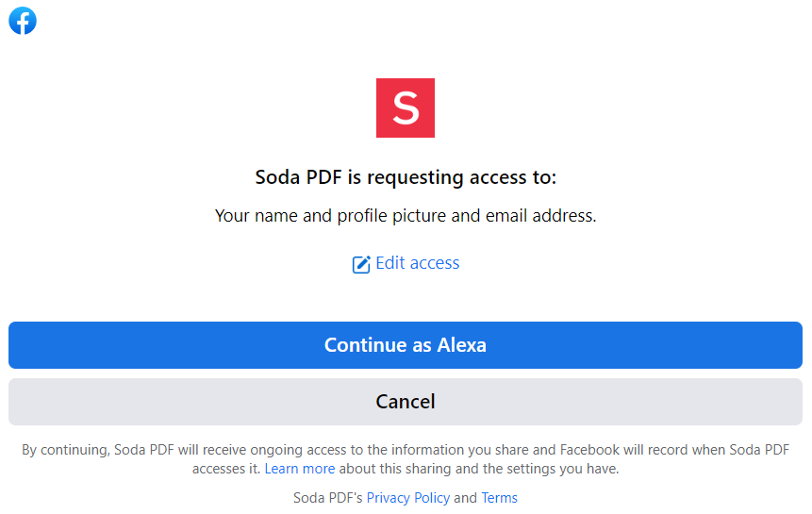Viewport: 812px width, 514px height.
Task: Click the 'Soda PDF's' text before Privacy Policy
Action: [x=328, y=497]
